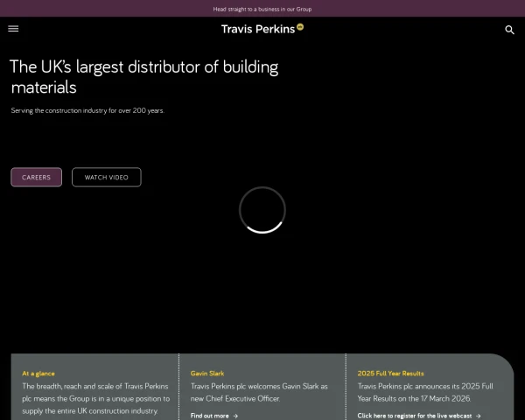Click 'Click here to register for the live webcast'
The height and width of the screenshot is (420, 525).
pyautogui.click(x=415, y=416)
